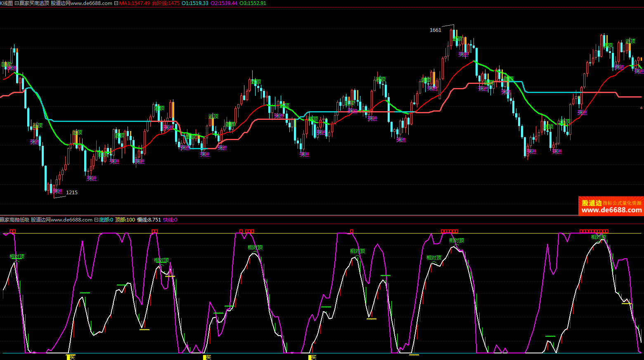Click the magenta O2:1539.44 legend value
Image resolution: width=644 pixels, height=360 pixels.
[x=224, y=3]
